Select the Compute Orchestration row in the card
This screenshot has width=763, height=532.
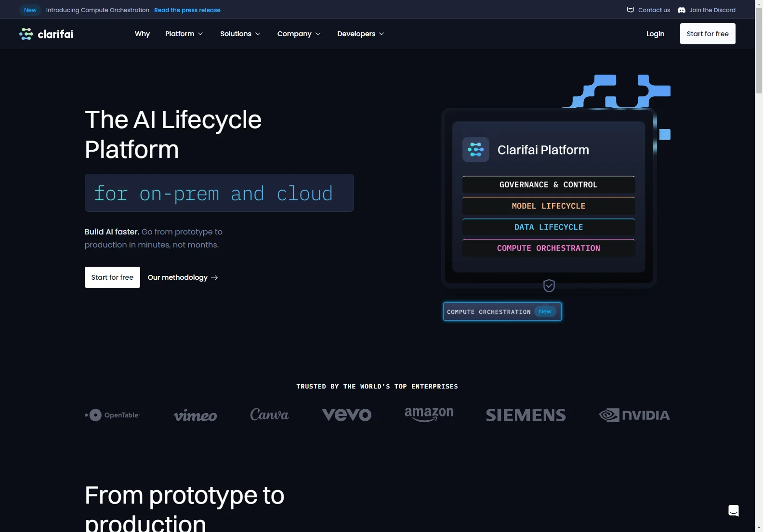pyautogui.click(x=549, y=248)
